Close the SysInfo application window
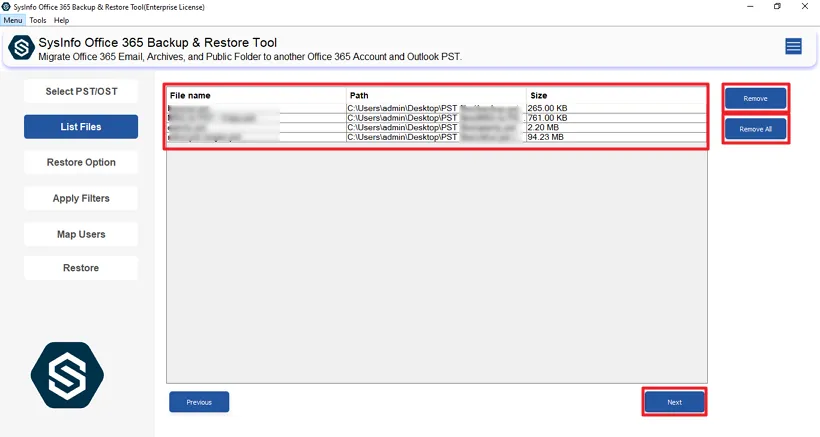Image resolution: width=820 pixels, height=437 pixels. [805, 6]
